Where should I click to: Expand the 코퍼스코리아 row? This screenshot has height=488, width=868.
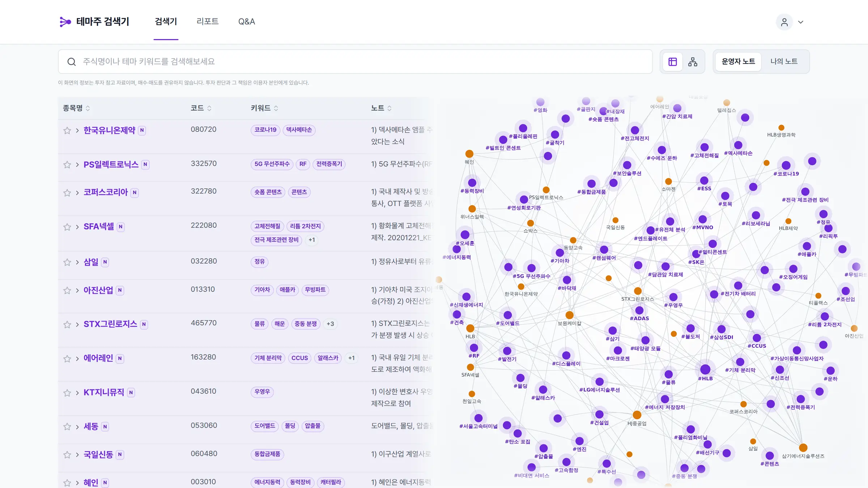(77, 193)
